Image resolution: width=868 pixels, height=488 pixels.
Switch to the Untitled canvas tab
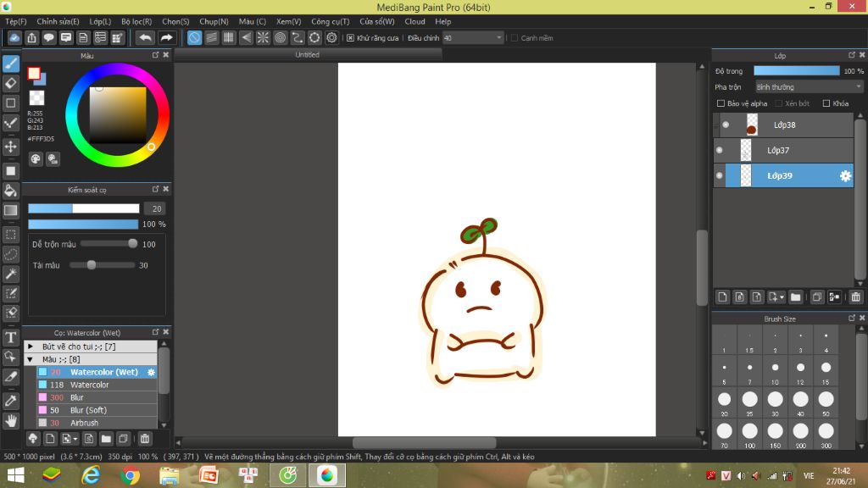[x=307, y=55]
